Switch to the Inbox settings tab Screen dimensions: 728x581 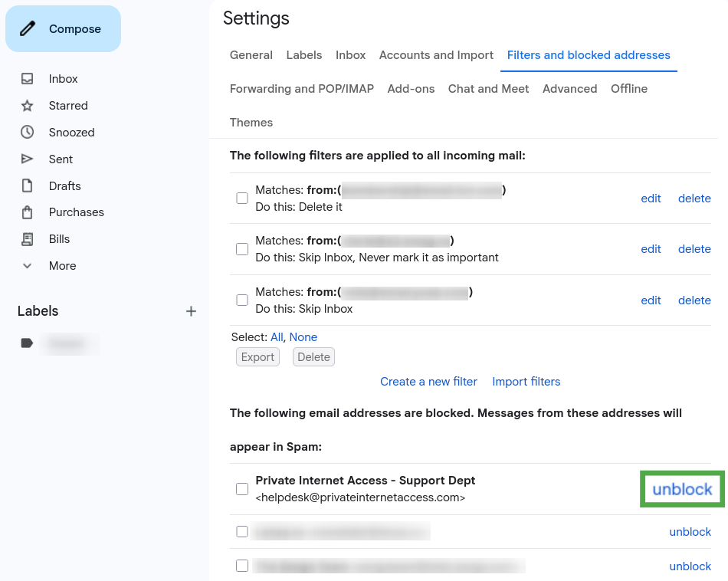pos(350,54)
